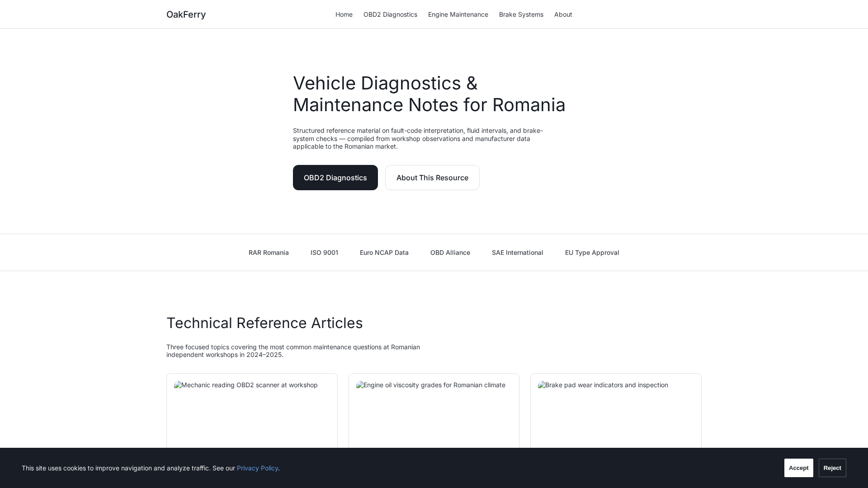Click the RAR Romania label

click(269, 253)
